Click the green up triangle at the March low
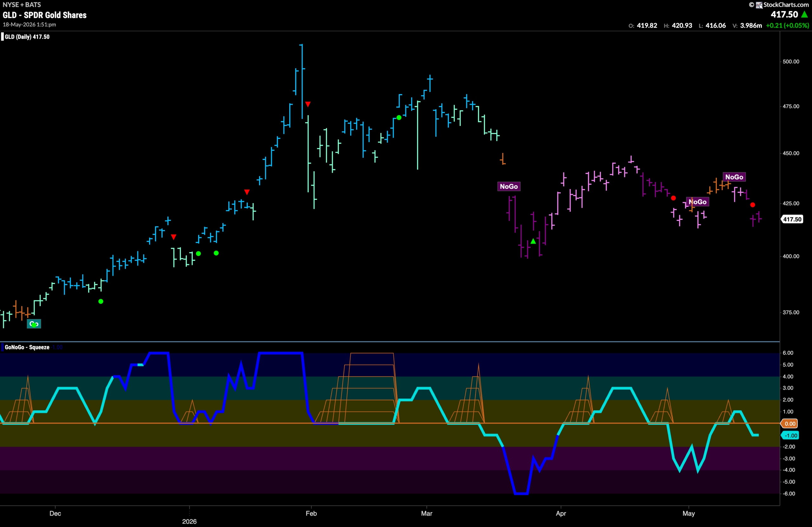The width and height of the screenshot is (812, 527). coord(533,241)
